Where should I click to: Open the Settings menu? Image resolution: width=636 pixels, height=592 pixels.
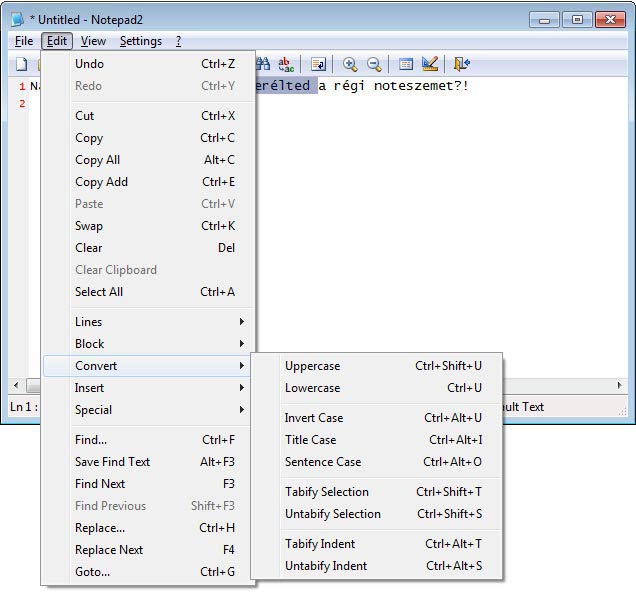click(140, 41)
